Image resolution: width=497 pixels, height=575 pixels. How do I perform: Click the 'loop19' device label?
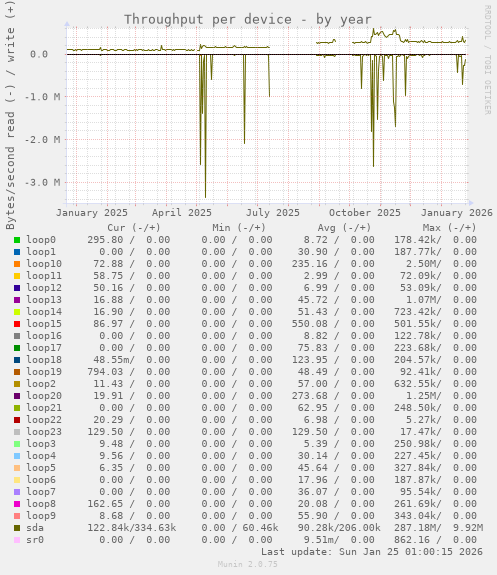point(44,372)
